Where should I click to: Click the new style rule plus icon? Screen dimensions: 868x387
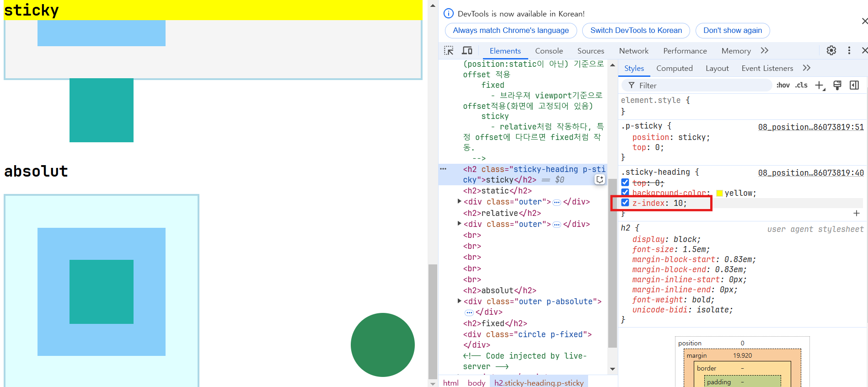point(820,86)
